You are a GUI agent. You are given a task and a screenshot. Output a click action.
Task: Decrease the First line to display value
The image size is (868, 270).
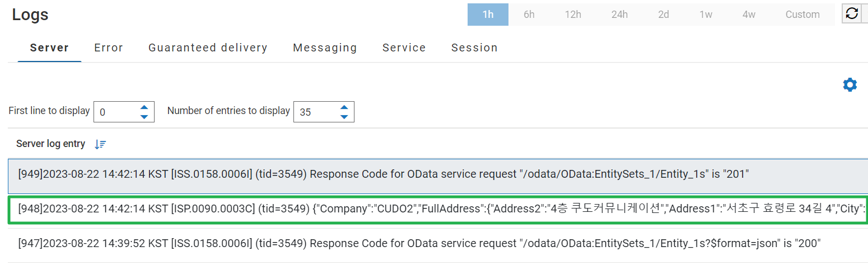pos(144,117)
